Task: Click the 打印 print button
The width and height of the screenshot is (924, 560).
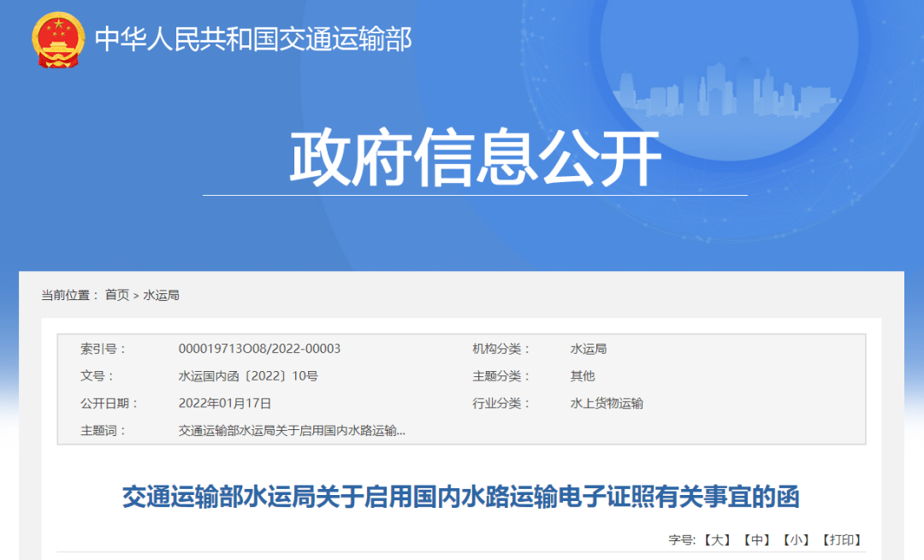Action: pyautogui.click(x=842, y=540)
